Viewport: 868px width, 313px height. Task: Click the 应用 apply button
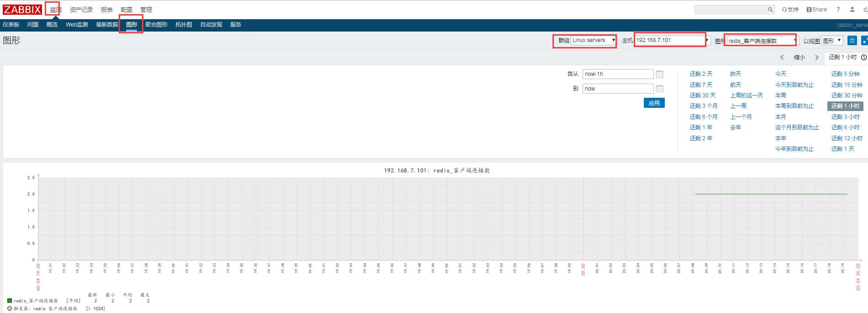[654, 103]
